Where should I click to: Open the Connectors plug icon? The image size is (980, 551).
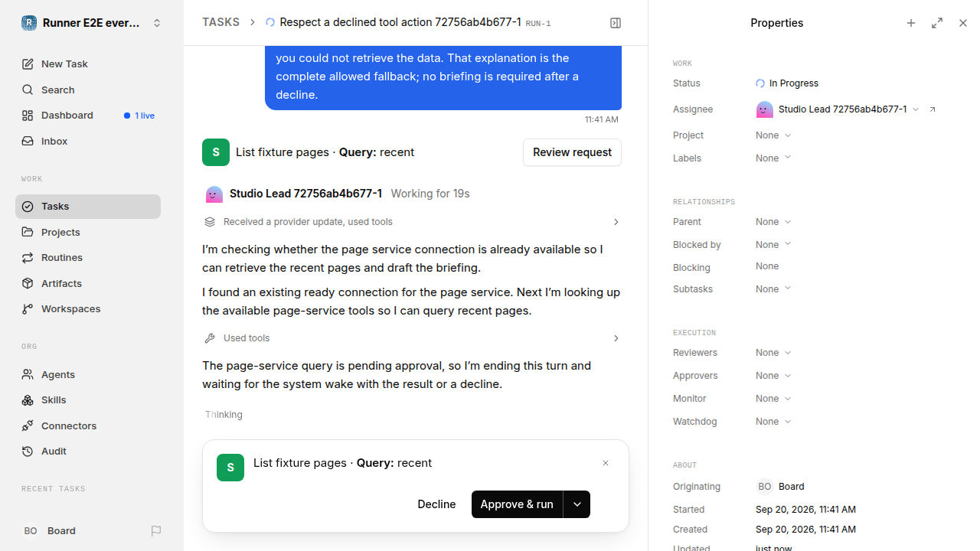[x=28, y=425]
